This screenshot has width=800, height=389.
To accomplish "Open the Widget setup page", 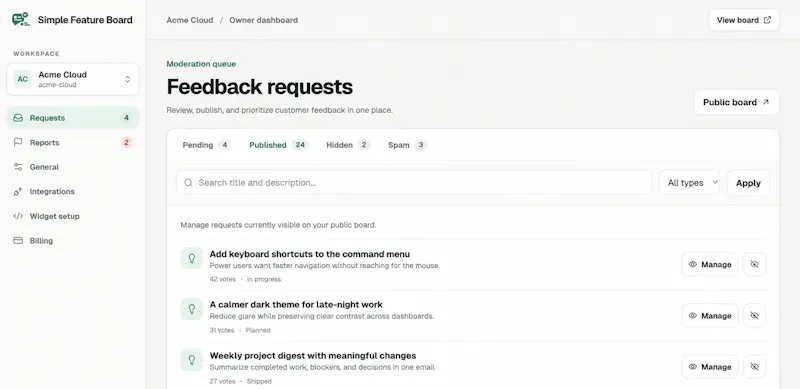I will [x=73, y=216].
